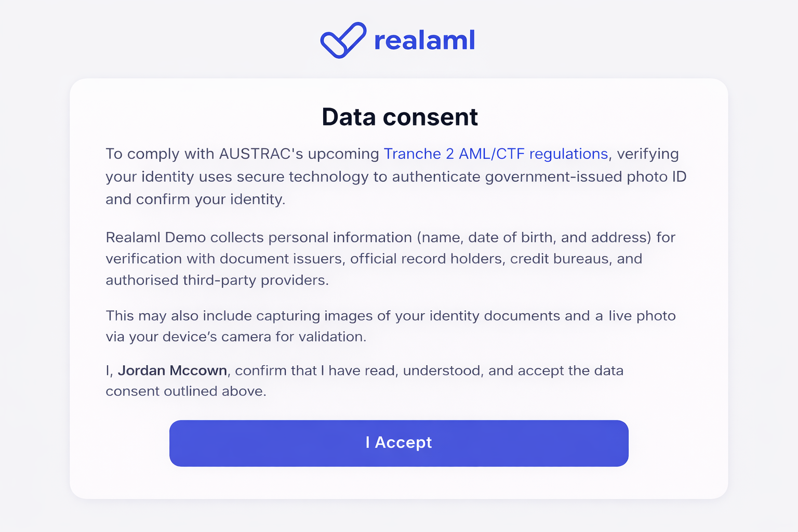Select the bold Jordan Mccown name

coord(172,370)
